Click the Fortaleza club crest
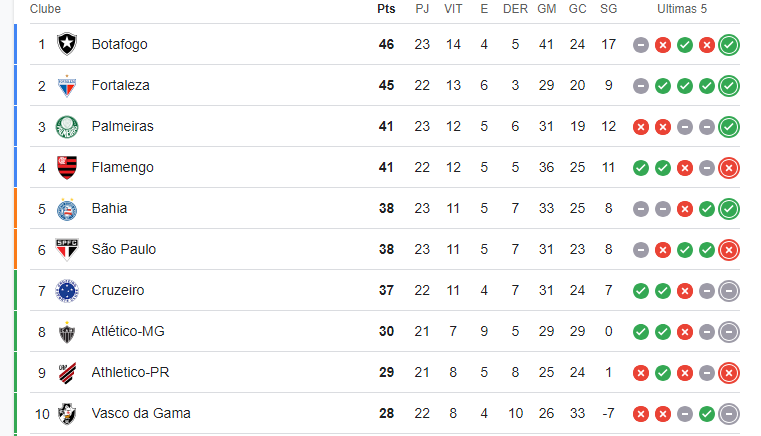The width and height of the screenshot is (761, 436). pyautogui.click(x=67, y=85)
